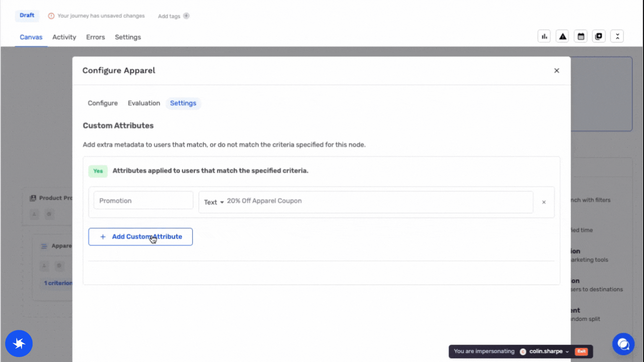The image size is (644, 362).
Task: Click the warning triangle icon in toolbar
Action: (x=562, y=36)
